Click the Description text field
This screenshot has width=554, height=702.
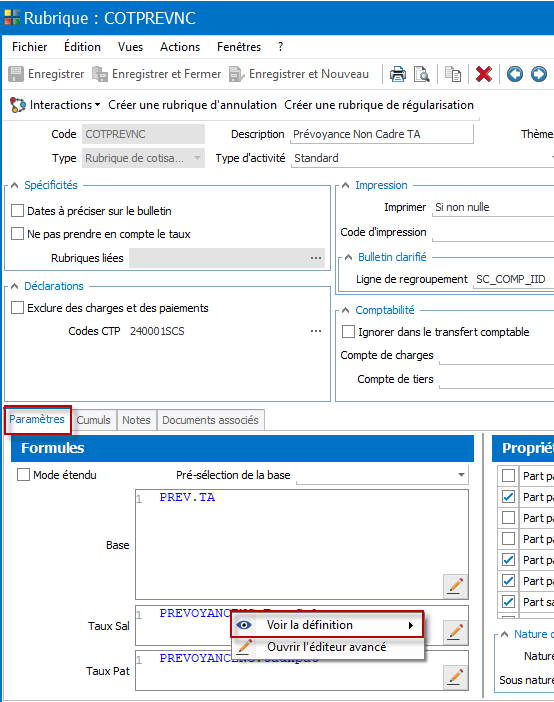[x=382, y=134]
